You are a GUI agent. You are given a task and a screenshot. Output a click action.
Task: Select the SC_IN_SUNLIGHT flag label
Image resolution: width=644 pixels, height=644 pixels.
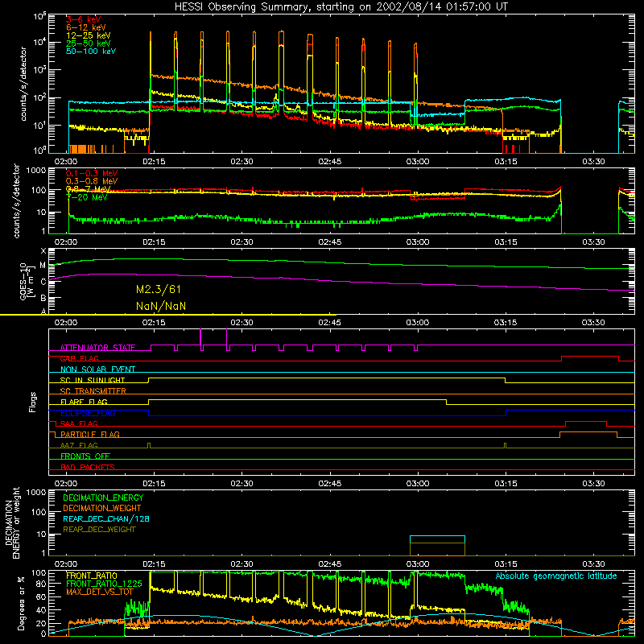point(93,380)
